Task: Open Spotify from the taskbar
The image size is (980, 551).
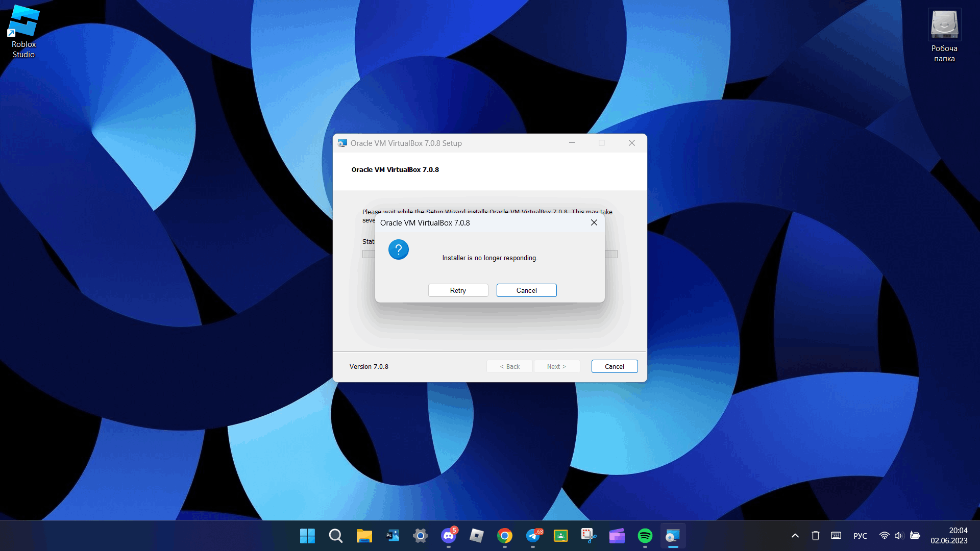Action: pyautogui.click(x=645, y=536)
